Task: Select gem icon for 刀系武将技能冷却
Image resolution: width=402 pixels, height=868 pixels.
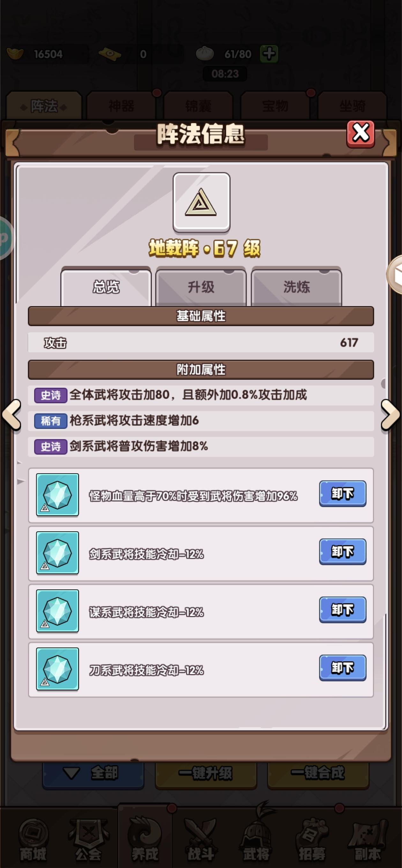Action: click(x=57, y=669)
